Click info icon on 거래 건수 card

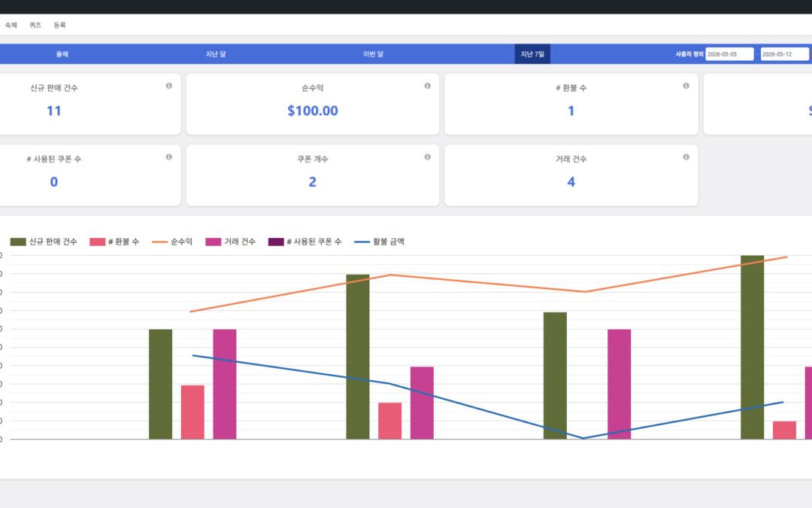(x=686, y=157)
